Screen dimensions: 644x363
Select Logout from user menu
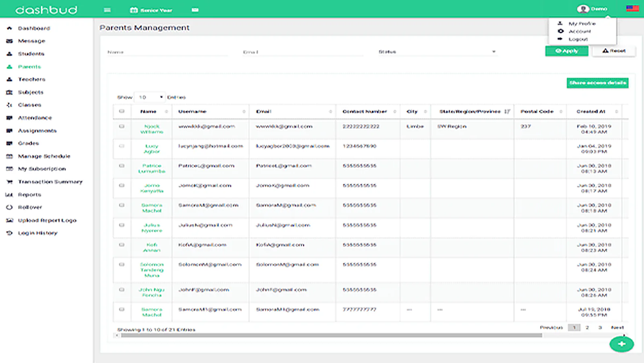coord(578,39)
